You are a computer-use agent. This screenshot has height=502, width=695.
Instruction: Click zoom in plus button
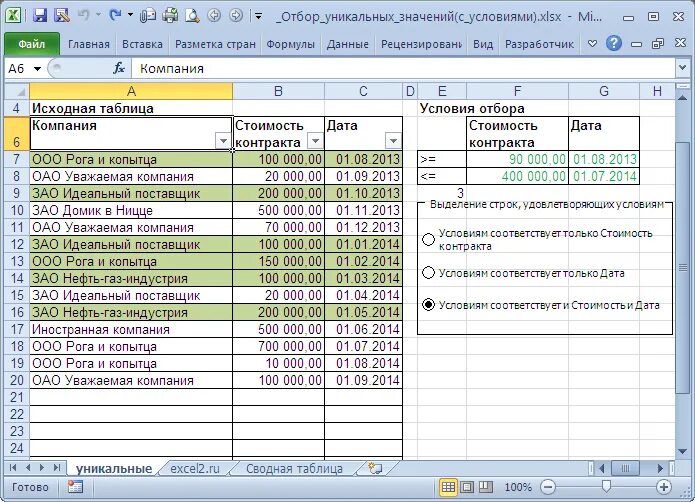point(664,487)
